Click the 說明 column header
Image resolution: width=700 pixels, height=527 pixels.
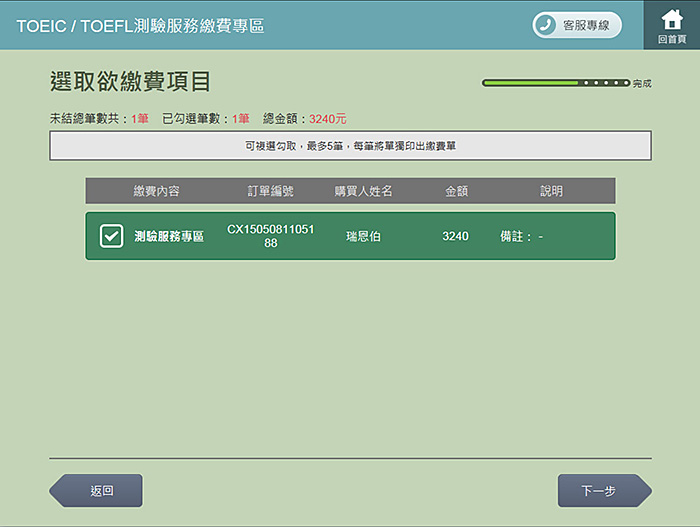[551, 191]
